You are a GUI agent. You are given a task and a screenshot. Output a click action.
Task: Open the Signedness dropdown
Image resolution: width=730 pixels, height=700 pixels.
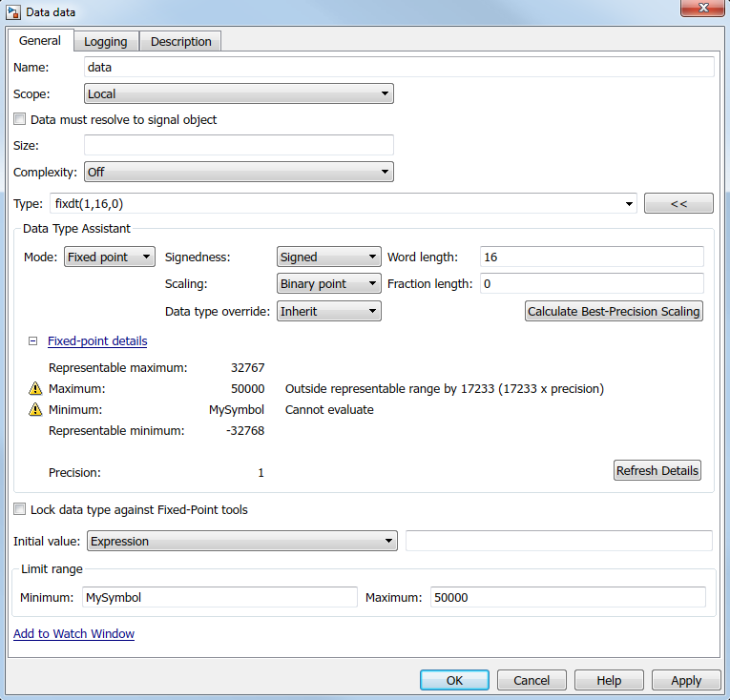click(x=328, y=257)
